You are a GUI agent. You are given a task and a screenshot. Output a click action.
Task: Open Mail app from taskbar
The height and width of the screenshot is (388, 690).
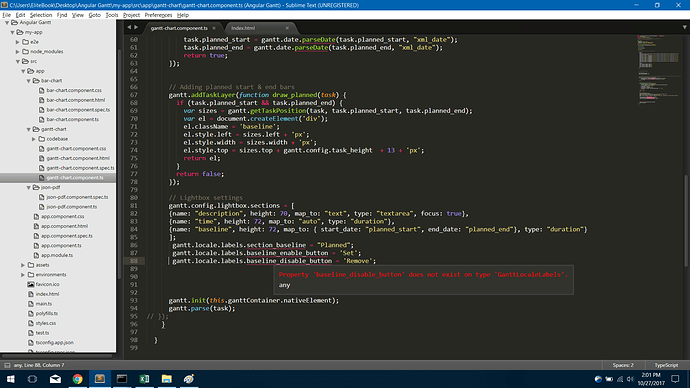pos(55,379)
